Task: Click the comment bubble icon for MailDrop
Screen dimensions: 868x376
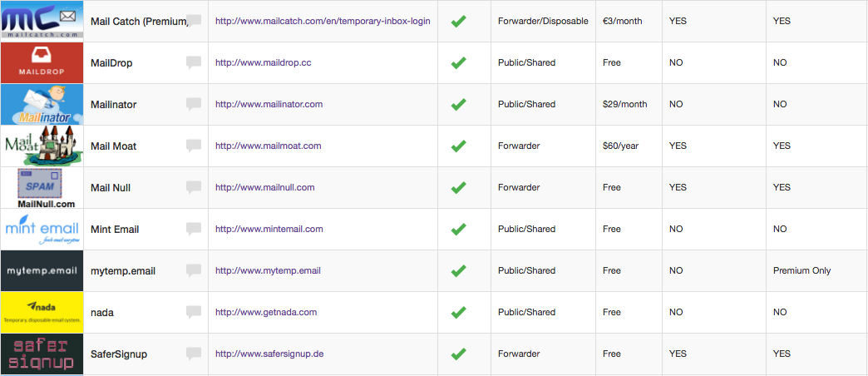Action: [x=194, y=62]
